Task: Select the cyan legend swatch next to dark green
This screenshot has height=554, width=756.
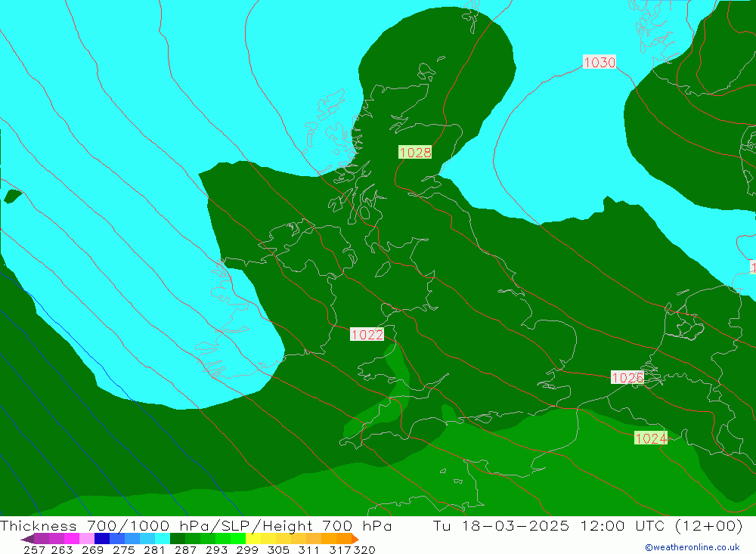Action: 163,539
